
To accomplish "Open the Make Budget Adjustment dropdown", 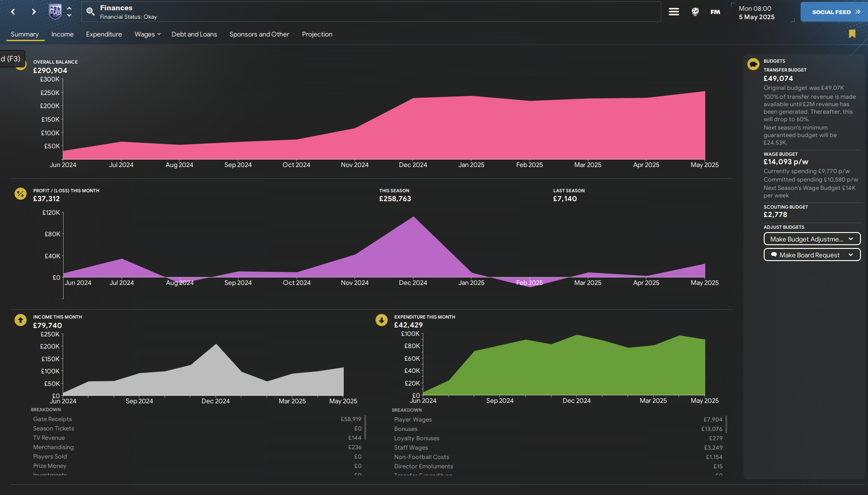I will pyautogui.click(x=812, y=239).
